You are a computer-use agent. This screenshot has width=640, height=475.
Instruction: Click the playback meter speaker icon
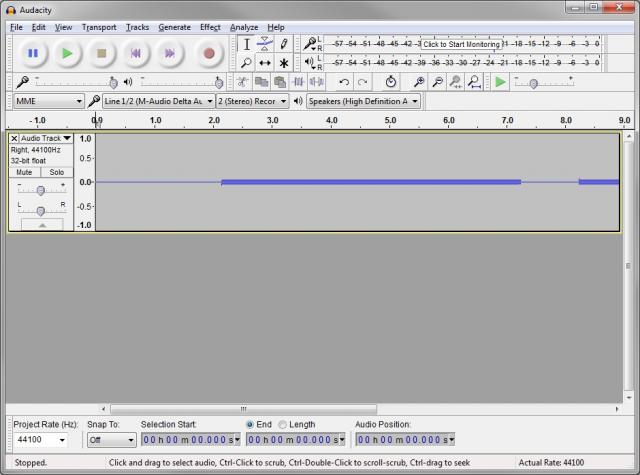[x=309, y=62]
